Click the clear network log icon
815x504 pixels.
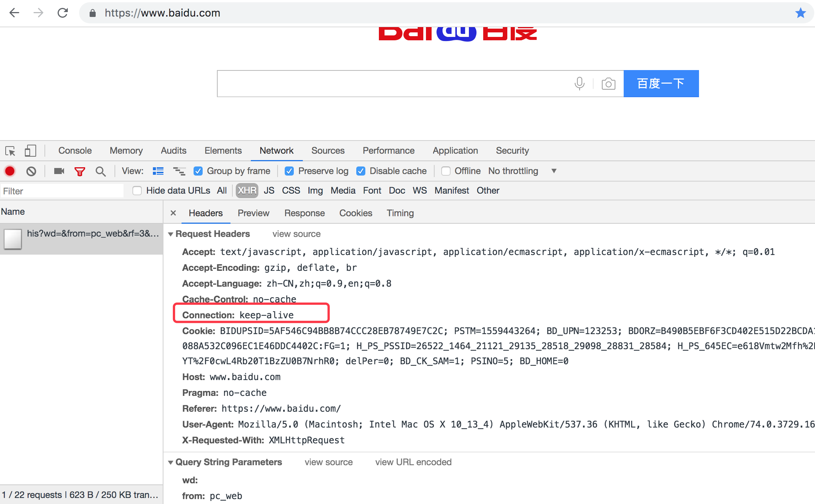(x=31, y=171)
